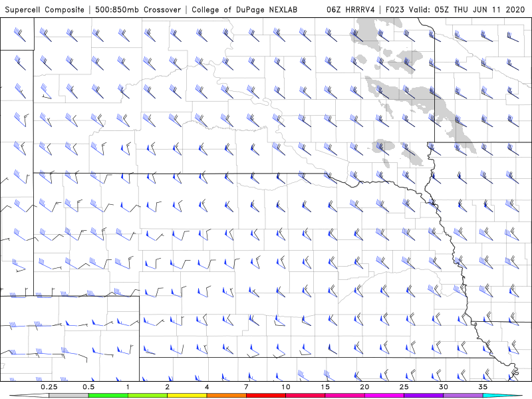Select the cyan arrow end of color scale
This screenshot has width=532, height=399.
pos(503,396)
